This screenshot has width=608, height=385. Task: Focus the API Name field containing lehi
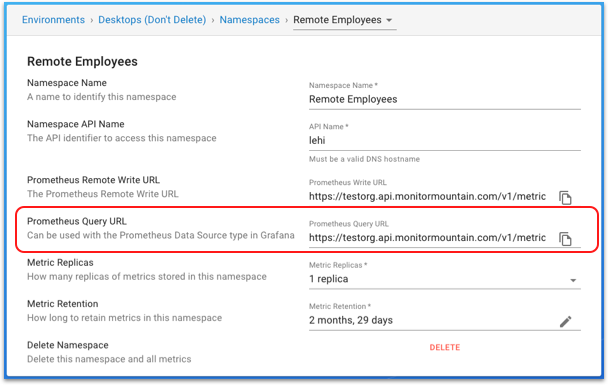(445, 141)
